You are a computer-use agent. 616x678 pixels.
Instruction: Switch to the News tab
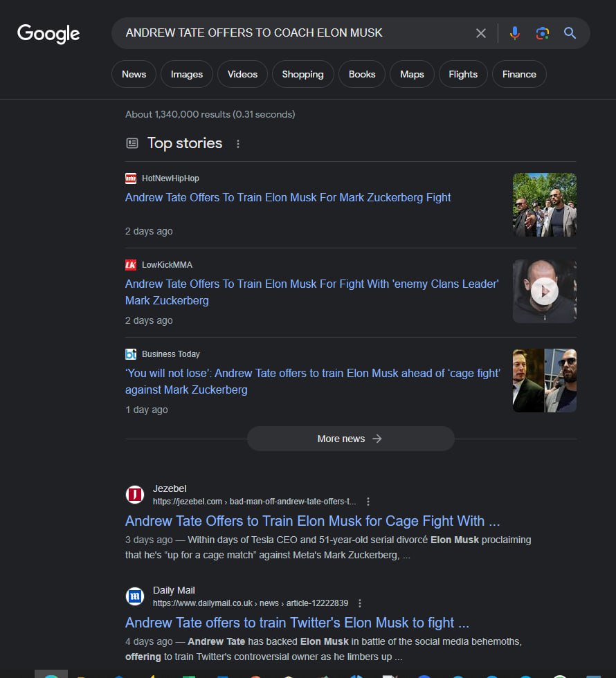[134, 75]
